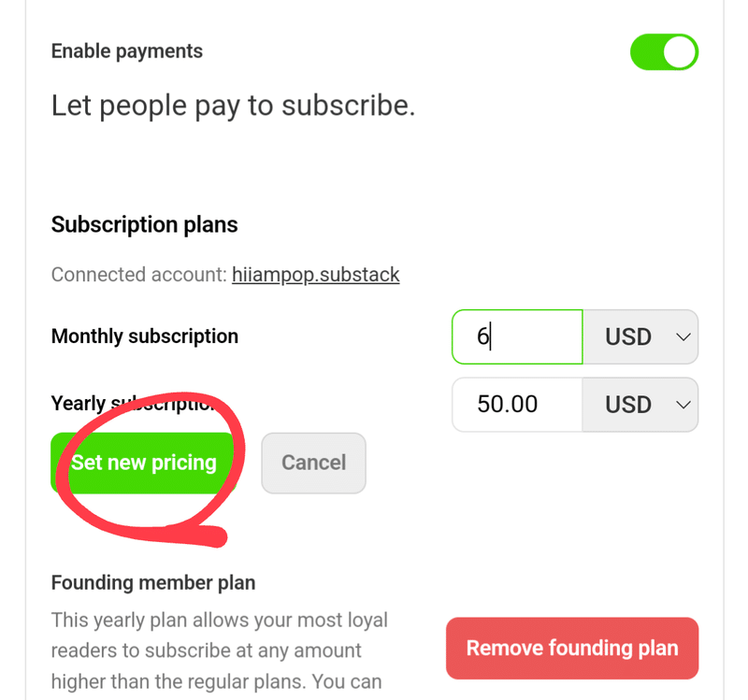
Task: Click the chevron arrow beside yearly USD
Action: (683, 405)
